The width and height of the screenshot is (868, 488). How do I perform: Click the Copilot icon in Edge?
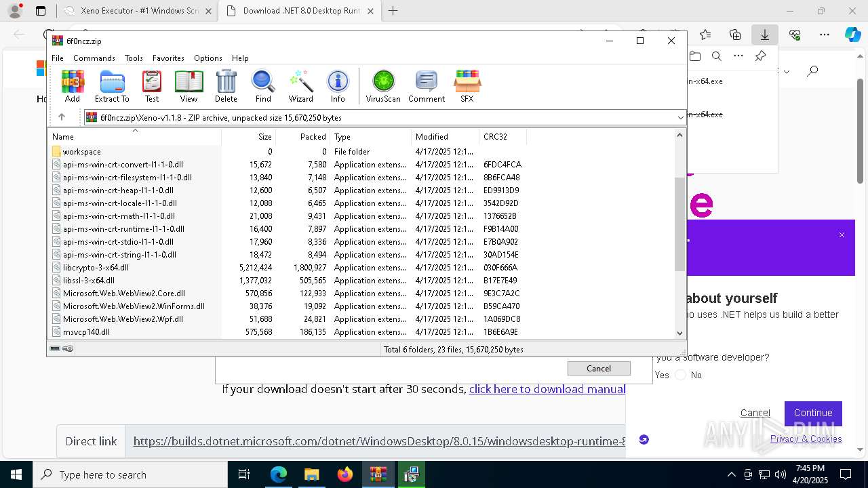click(852, 35)
